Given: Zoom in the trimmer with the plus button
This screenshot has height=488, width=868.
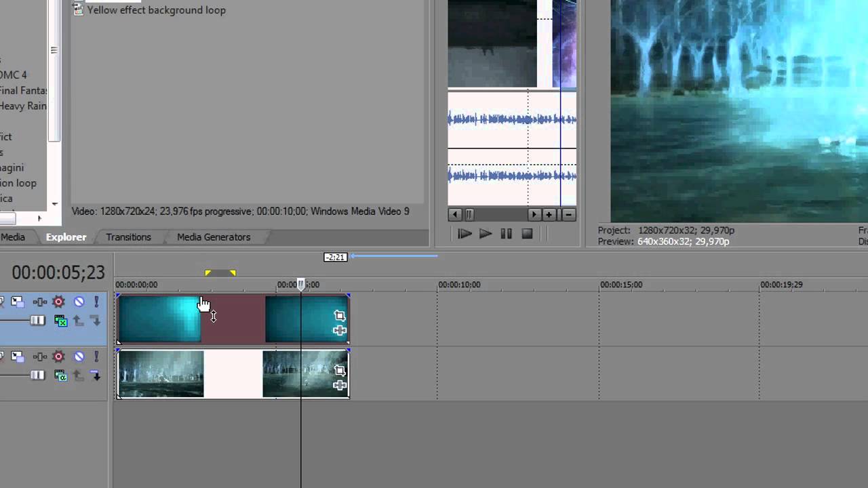Looking at the screenshot, I should [549, 214].
